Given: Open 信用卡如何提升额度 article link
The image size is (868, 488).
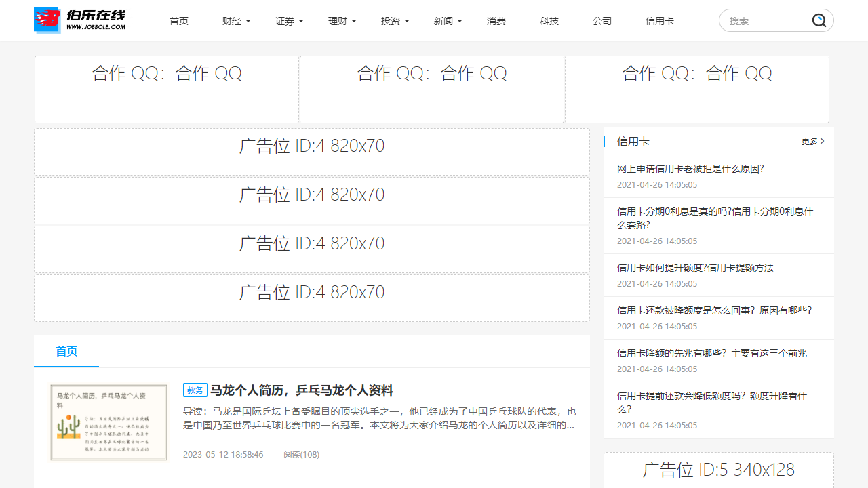Looking at the screenshot, I should tap(695, 268).
